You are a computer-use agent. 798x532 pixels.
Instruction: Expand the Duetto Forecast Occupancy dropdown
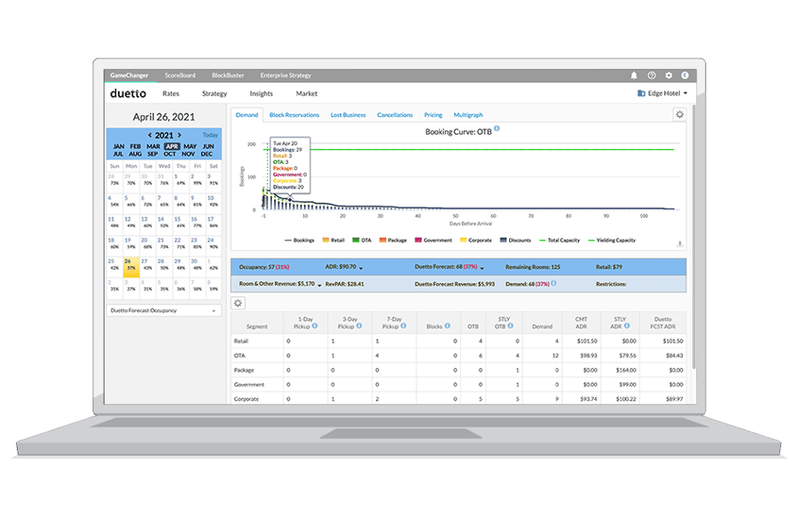pos(164,310)
